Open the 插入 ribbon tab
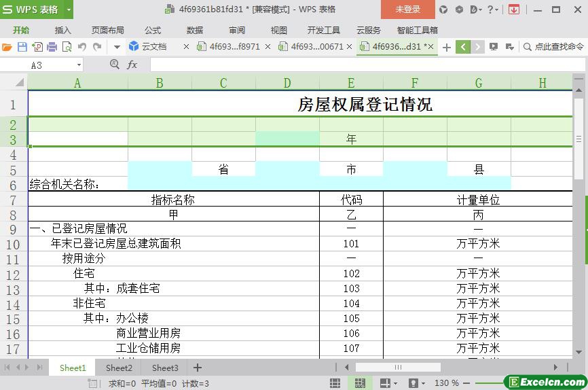 [62, 30]
